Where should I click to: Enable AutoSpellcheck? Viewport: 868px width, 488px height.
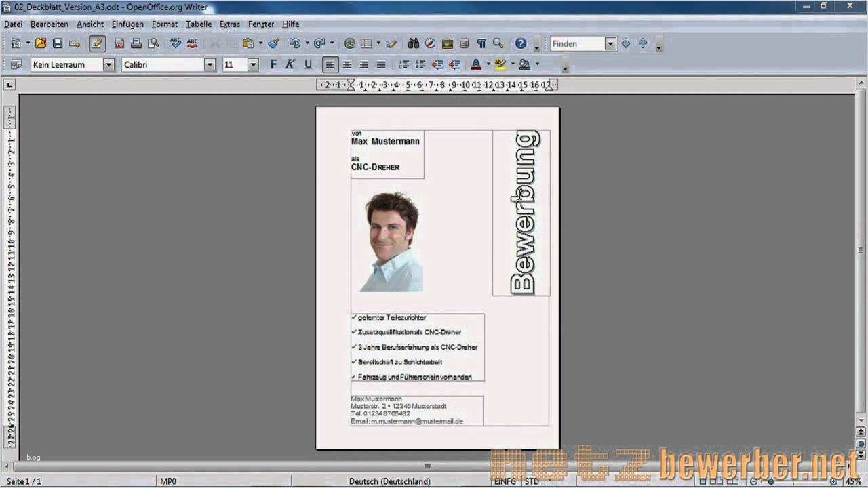pos(193,43)
